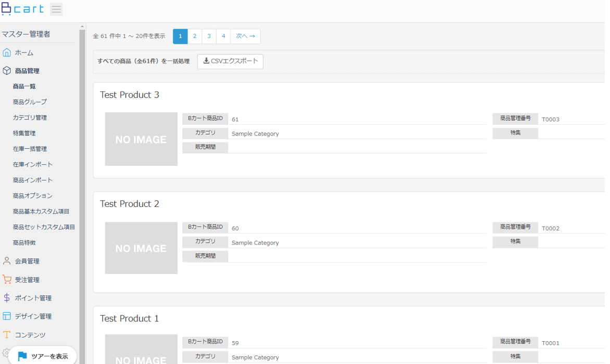Open 商品セットカスタム項目 submenu item
The height and width of the screenshot is (364, 610).
44,227
